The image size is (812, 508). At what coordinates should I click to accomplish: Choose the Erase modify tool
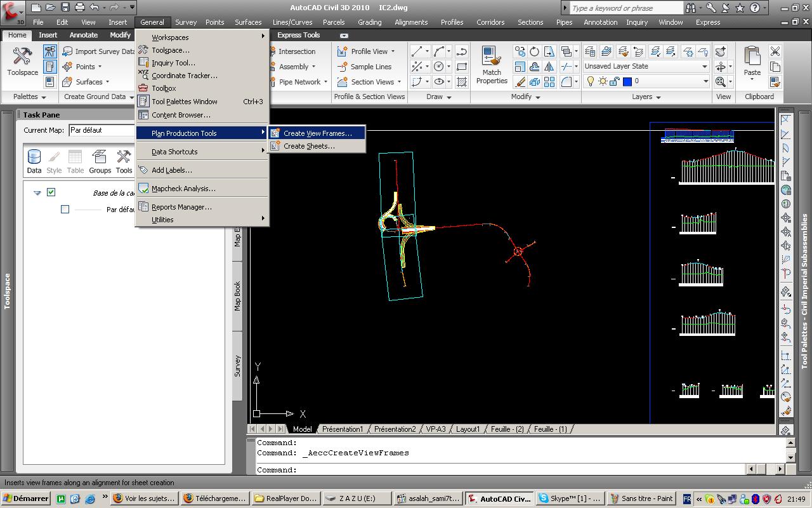click(520, 82)
